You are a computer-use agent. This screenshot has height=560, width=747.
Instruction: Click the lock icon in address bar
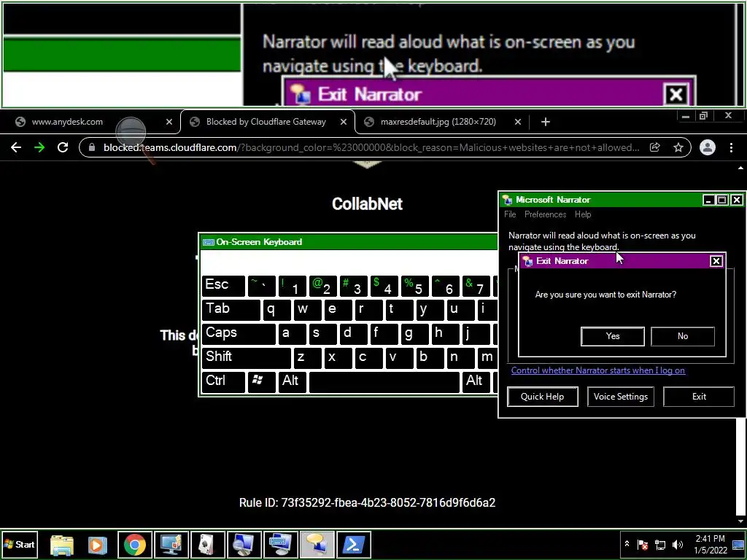pyautogui.click(x=91, y=147)
